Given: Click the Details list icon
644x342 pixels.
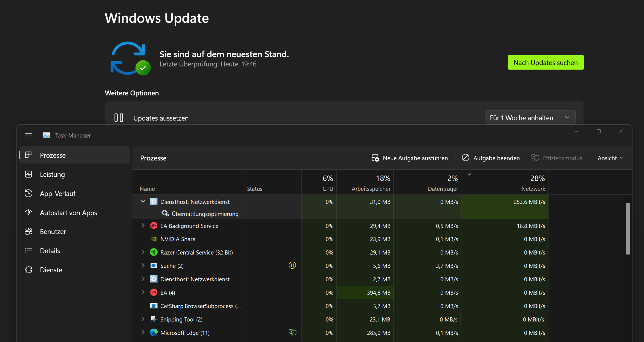Looking at the screenshot, I should tap(28, 250).
